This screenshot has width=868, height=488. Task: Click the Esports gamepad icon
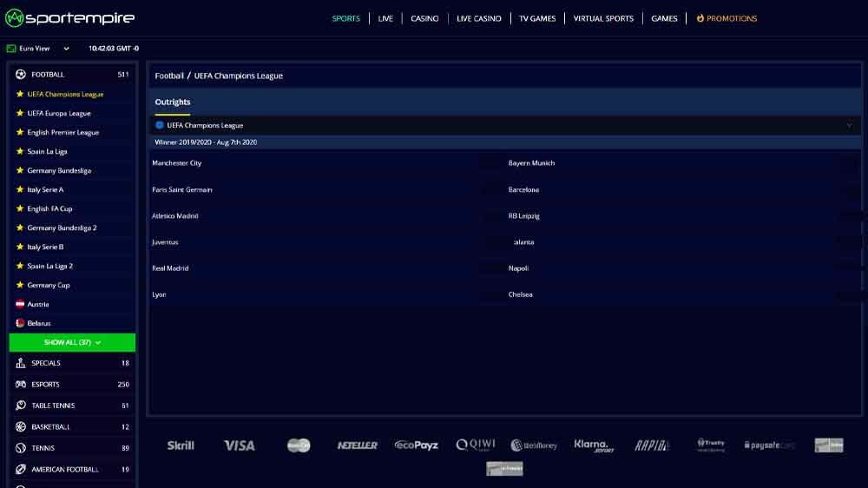point(21,385)
